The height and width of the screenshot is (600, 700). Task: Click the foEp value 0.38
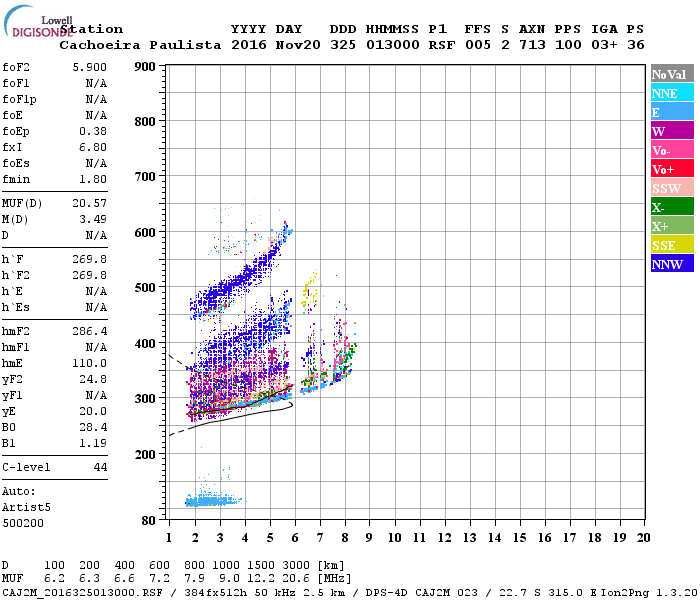coord(93,131)
